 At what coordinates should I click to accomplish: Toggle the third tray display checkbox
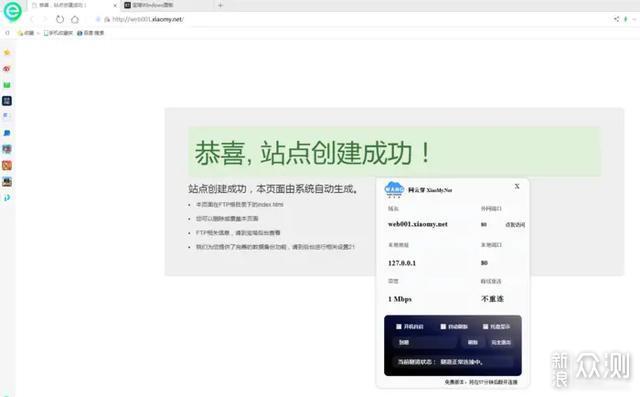(x=485, y=326)
